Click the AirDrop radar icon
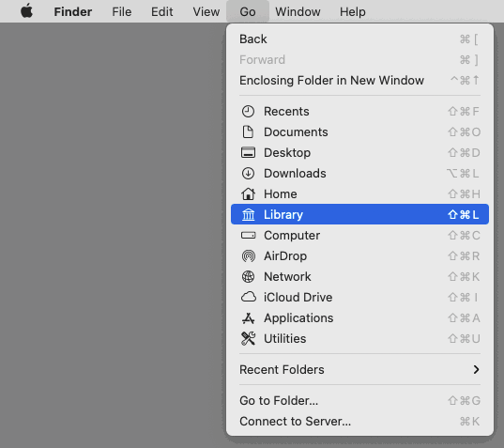The image size is (504, 448). (248, 256)
